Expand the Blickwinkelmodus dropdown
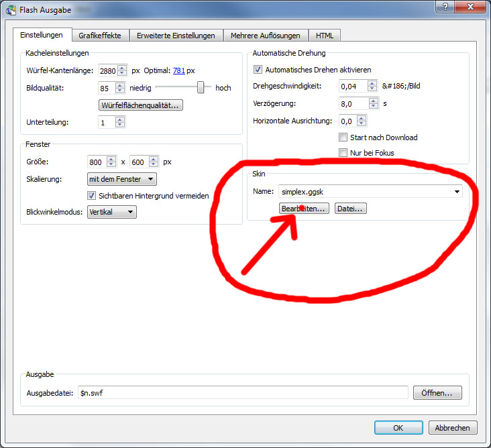The height and width of the screenshot is (448, 491). (x=112, y=212)
